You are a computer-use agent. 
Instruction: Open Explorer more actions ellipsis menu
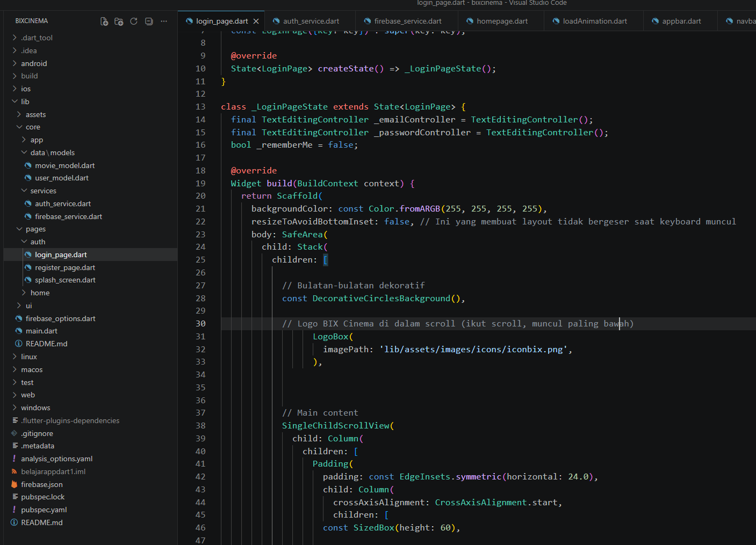pyautogui.click(x=164, y=21)
